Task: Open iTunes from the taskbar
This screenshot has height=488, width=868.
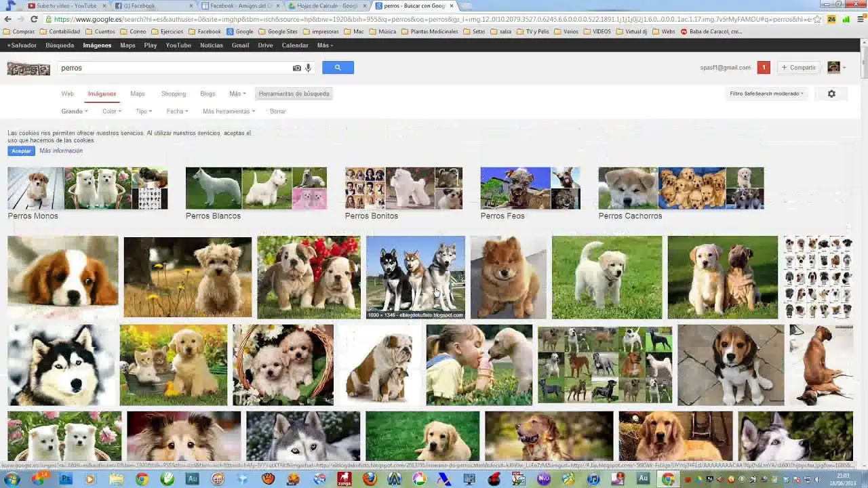Action: [593, 479]
